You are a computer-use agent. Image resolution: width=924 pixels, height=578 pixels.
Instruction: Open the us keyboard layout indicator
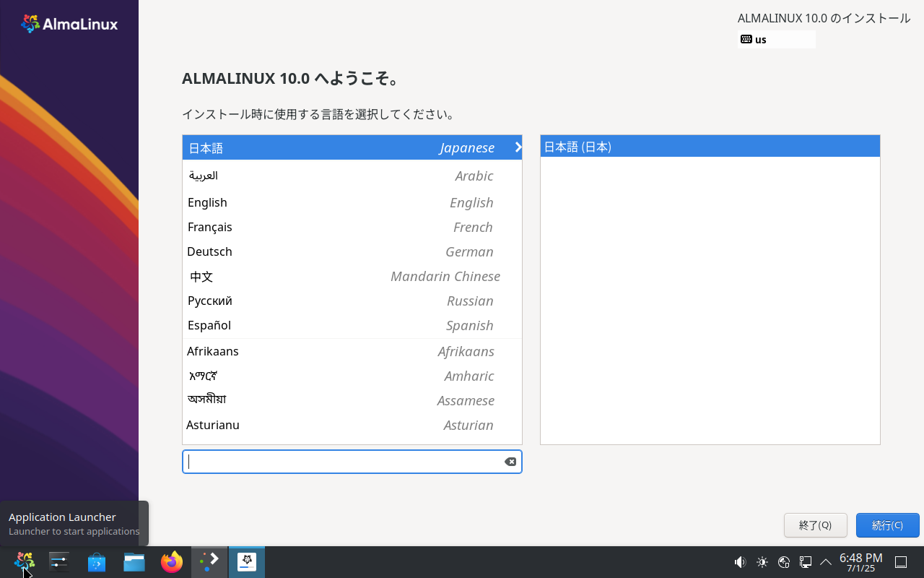pyautogui.click(x=777, y=40)
